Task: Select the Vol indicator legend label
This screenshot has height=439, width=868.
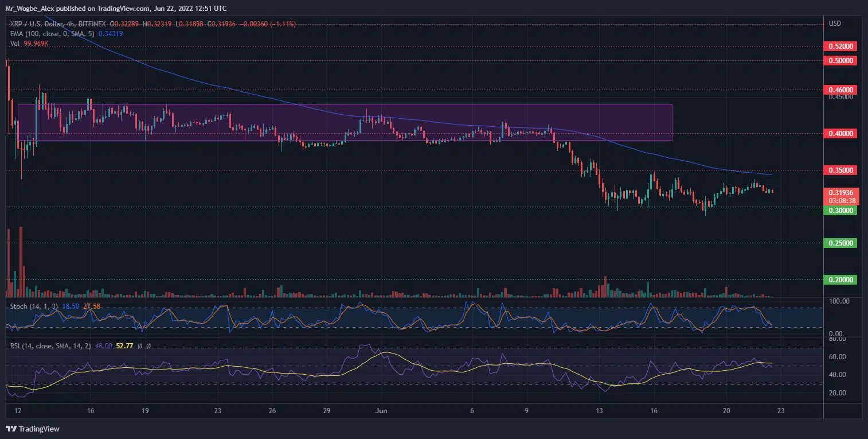Action: pyautogui.click(x=16, y=44)
